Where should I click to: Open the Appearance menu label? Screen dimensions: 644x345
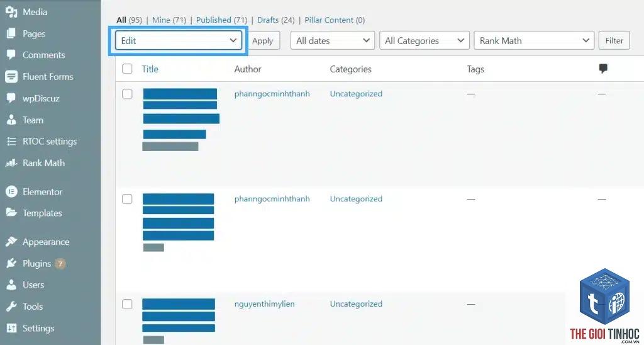[46, 242]
